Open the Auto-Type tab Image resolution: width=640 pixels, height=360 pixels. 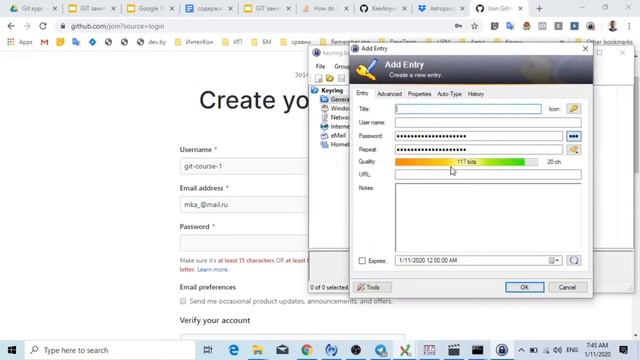click(449, 94)
